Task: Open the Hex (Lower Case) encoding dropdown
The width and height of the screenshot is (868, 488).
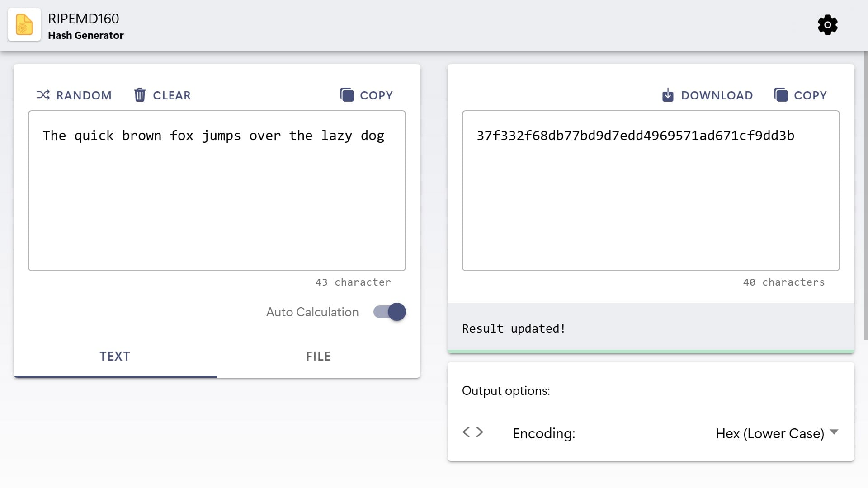Action: [777, 433]
